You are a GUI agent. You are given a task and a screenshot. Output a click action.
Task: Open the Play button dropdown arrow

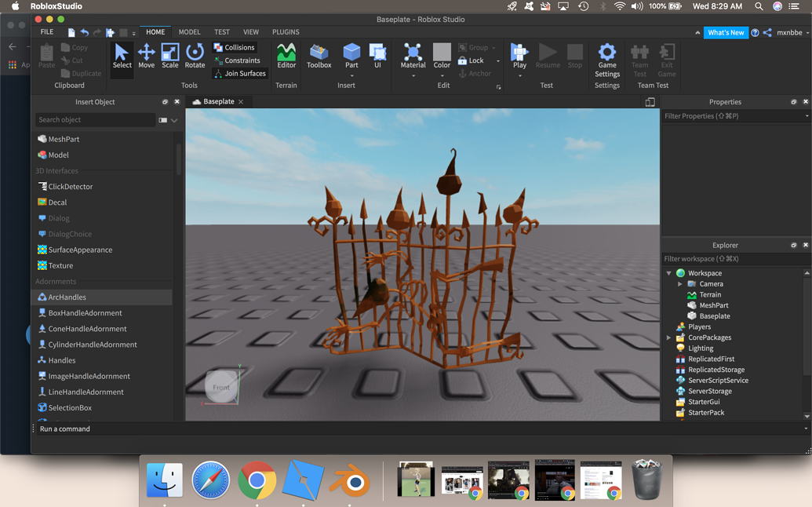click(x=519, y=75)
